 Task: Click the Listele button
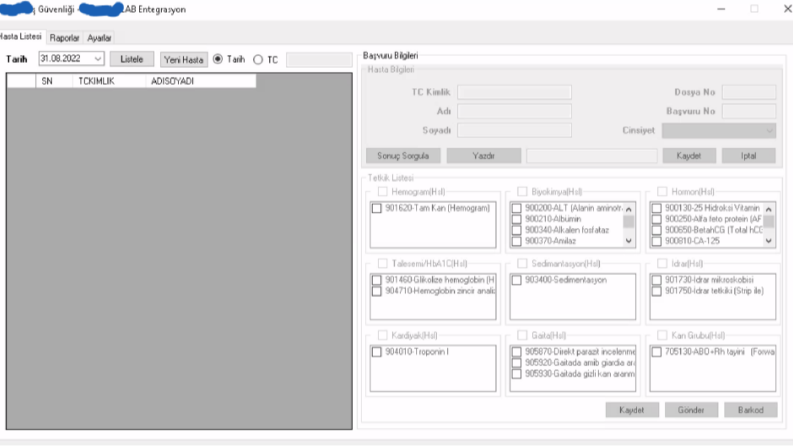click(x=131, y=59)
